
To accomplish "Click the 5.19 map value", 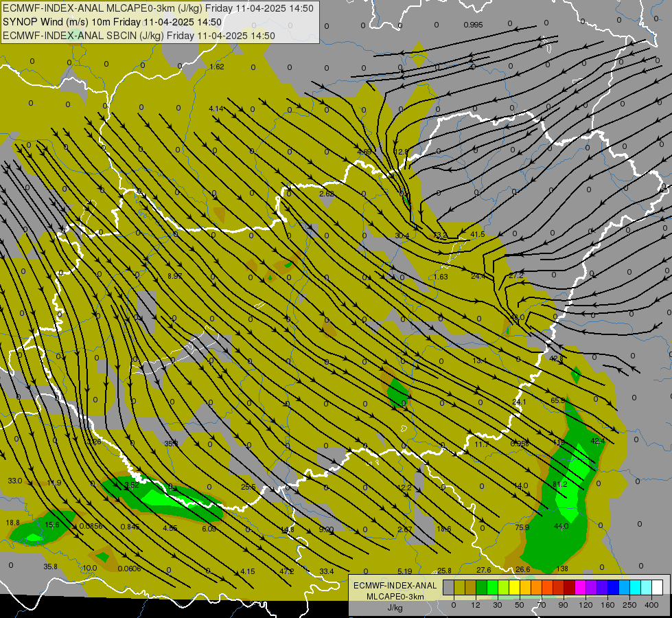I will coord(404,571).
